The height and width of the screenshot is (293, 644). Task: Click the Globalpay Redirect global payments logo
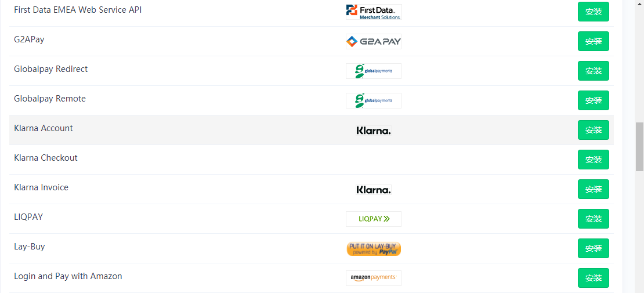(x=373, y=71)
